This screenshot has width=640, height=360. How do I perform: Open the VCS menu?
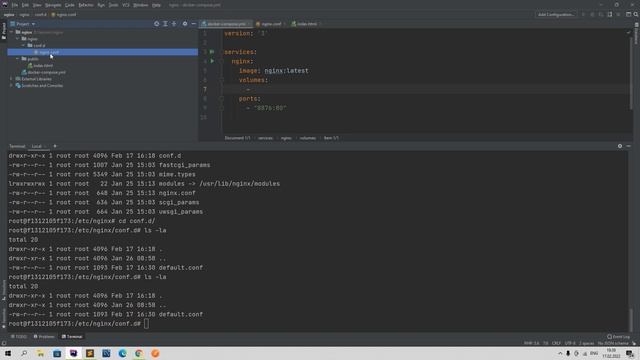[x=126, y=5]
